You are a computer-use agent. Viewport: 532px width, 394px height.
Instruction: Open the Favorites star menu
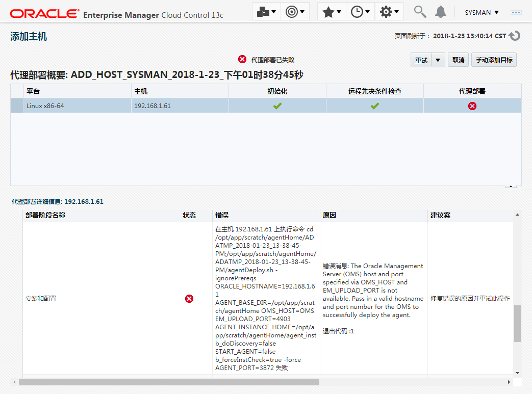point(332,12)
